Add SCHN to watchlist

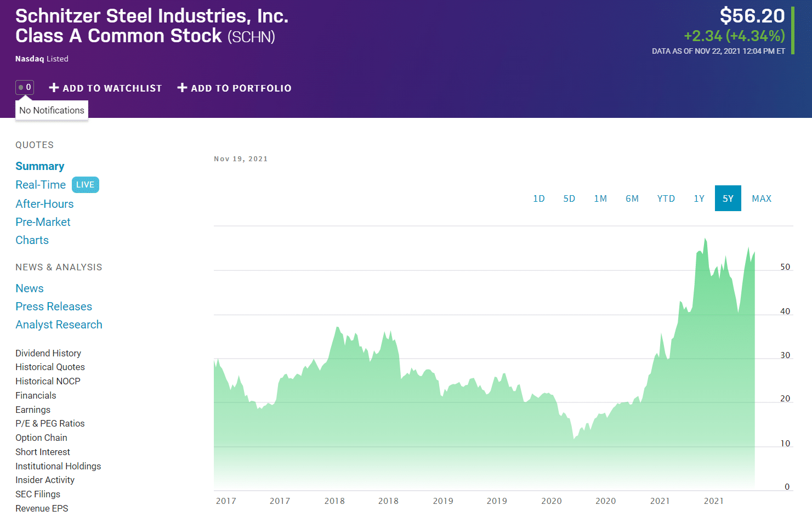(105, 88)
